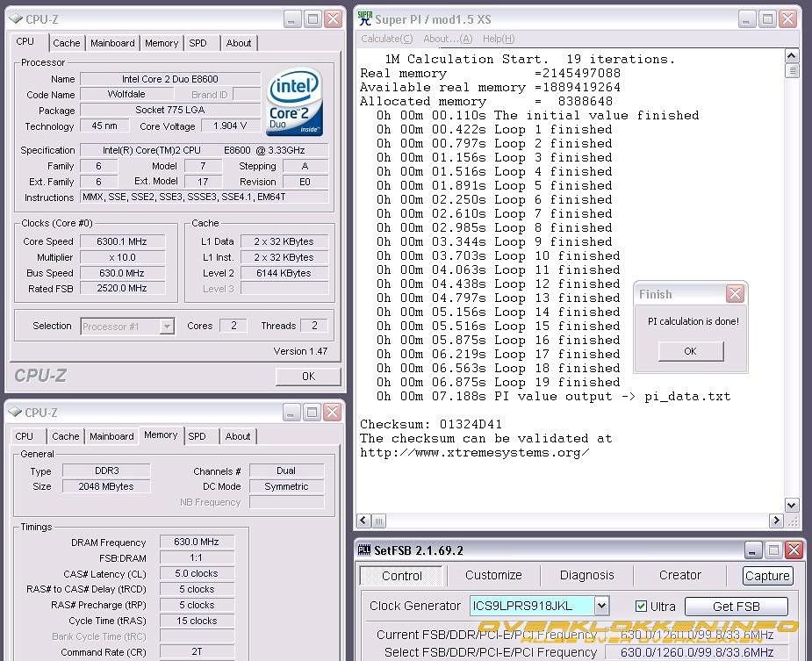Expand the Processor selection dropdown
Viewport: 812px width, 661px height.
coord(167,327)
